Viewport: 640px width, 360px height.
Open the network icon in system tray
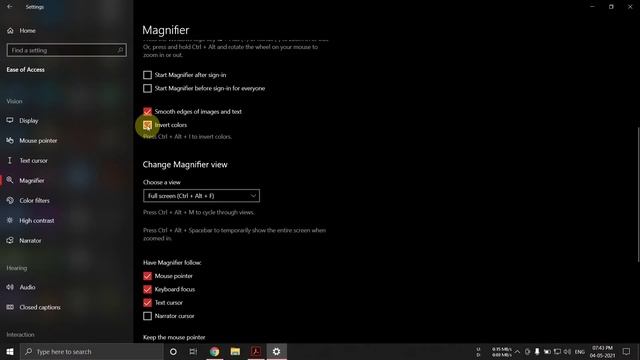(557, 351)
